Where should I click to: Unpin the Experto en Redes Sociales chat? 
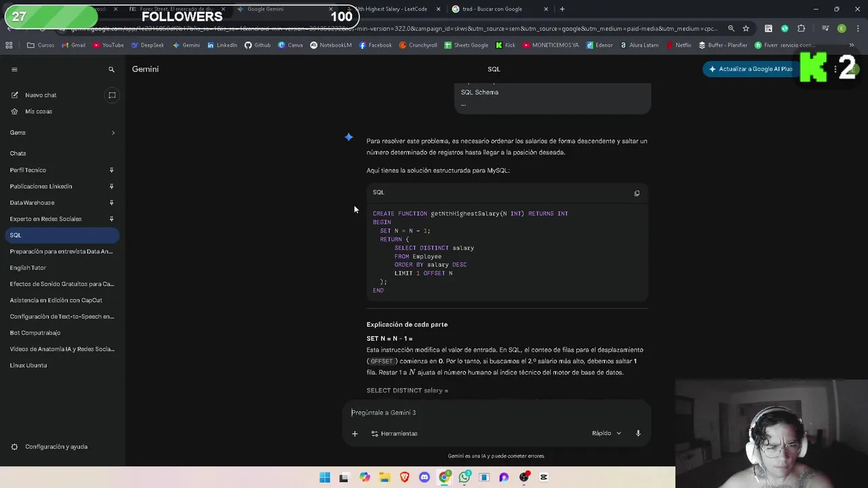(x=112, y=219)
